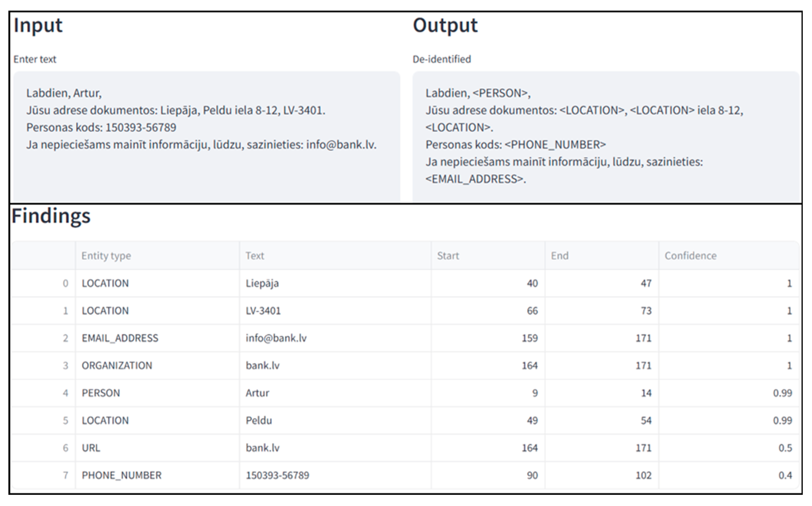Click the ORGANIZATION entity type cell
812x506 pixels.
[x=157, y=366]
